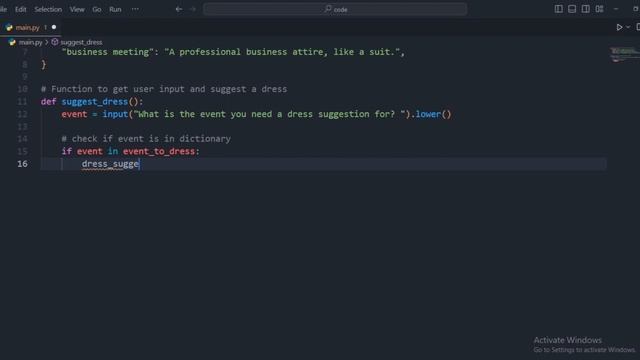This screenshot has height=360, width=640.
Task: Toggle the primary side bar layout icon
Action: pos(558,9)
